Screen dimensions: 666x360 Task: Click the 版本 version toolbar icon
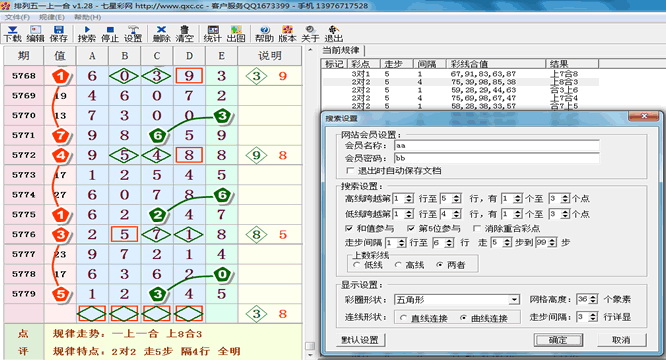click(x=287, y=34)
